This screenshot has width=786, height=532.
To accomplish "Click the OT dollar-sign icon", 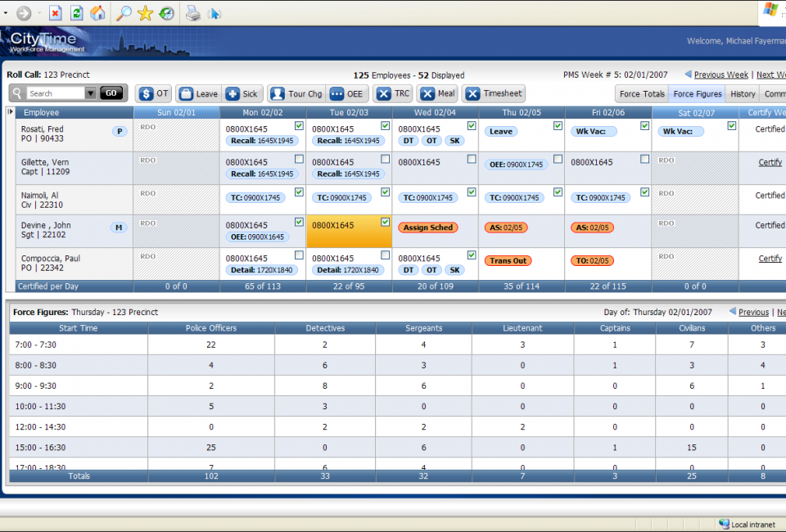I will [x=146, y=93].
